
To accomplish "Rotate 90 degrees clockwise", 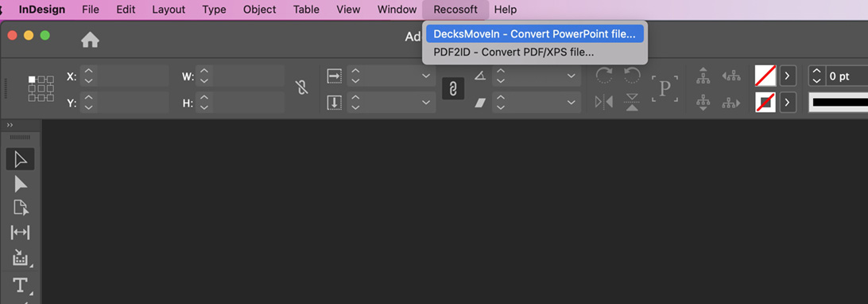I will [x=604, y=76].
